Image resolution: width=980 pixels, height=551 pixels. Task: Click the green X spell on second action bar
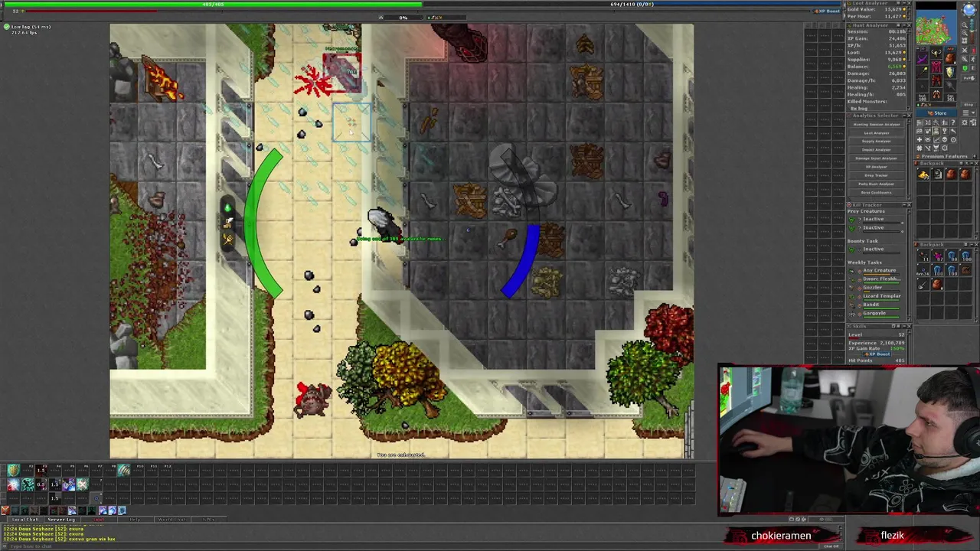coord(83,484)
